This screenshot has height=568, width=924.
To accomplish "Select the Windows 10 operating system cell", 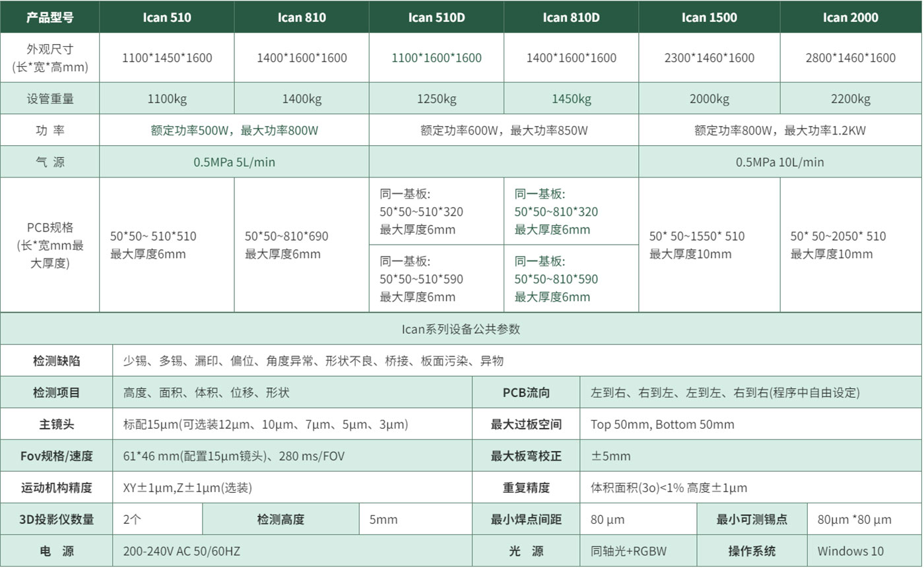I will click(850, 551).
